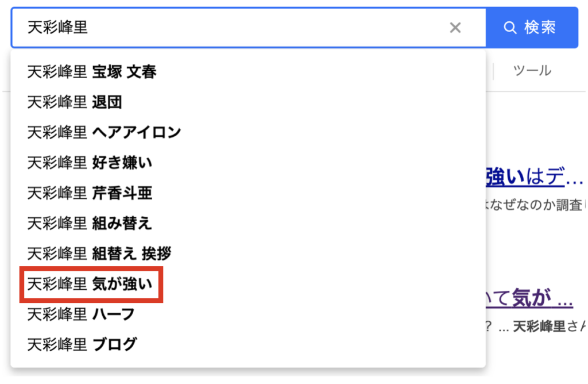Pick suggestion 天彩峰里 組替え 挨拶
Screen dimensions: 588x384
[248, 254]
